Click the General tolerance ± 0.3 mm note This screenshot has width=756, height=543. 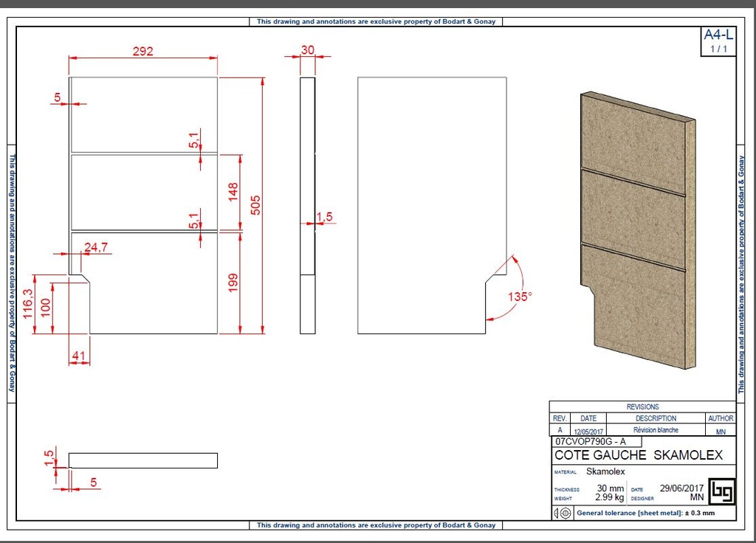tap(645, 513)
